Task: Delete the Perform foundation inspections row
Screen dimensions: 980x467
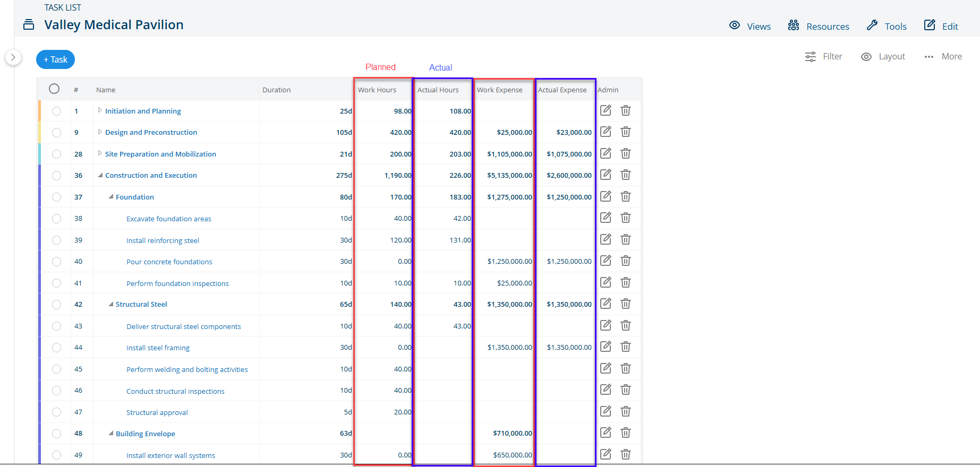Action: 626,282
